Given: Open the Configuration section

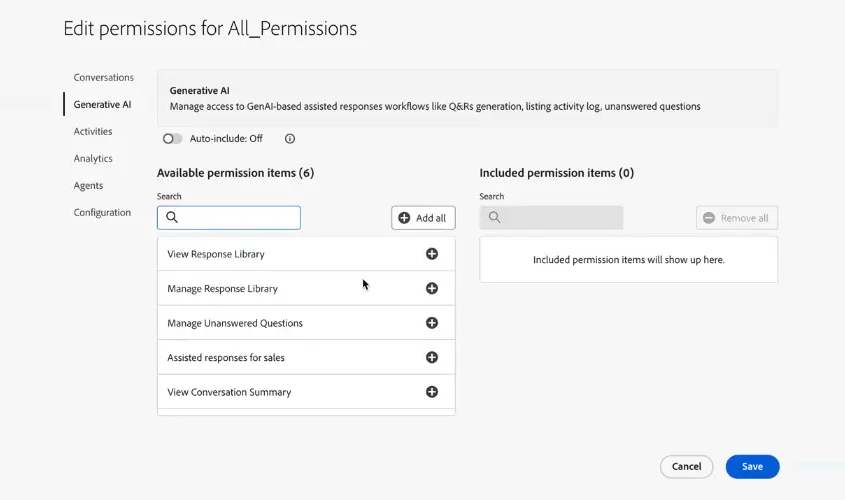Looking at the screenshot, I should click(102, 212).
